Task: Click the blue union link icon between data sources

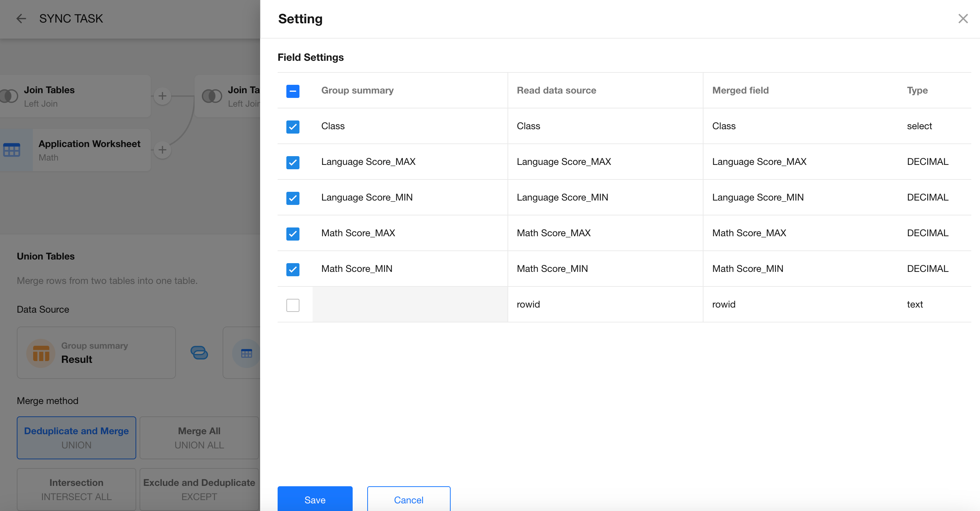Action: (x=199, y=353)
